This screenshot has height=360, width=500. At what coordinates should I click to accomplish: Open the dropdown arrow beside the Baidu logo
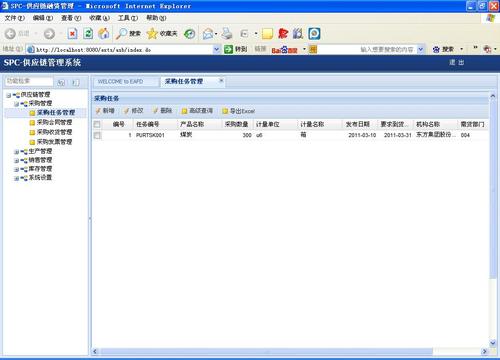(304, 49)
